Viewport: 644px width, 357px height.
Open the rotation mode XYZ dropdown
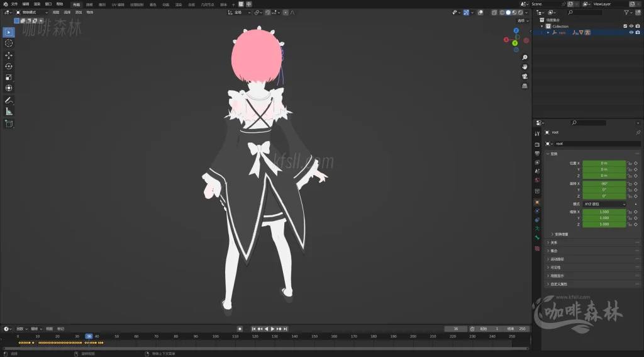tap(604, 204)
